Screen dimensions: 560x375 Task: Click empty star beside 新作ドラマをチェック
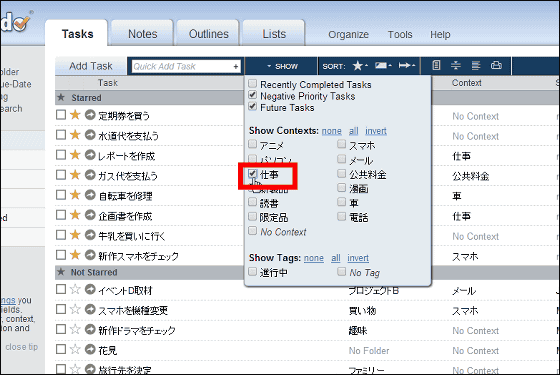tap(75, 329)
